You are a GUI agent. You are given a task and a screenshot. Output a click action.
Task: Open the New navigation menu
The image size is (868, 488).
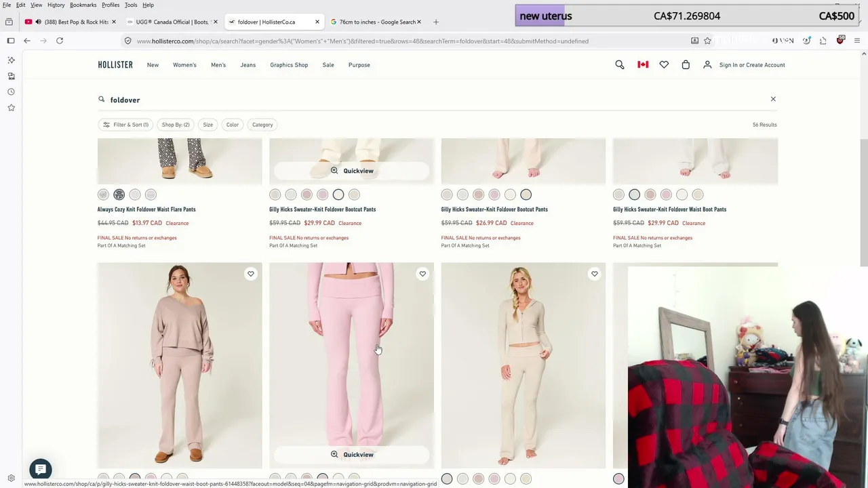(153, 65)
